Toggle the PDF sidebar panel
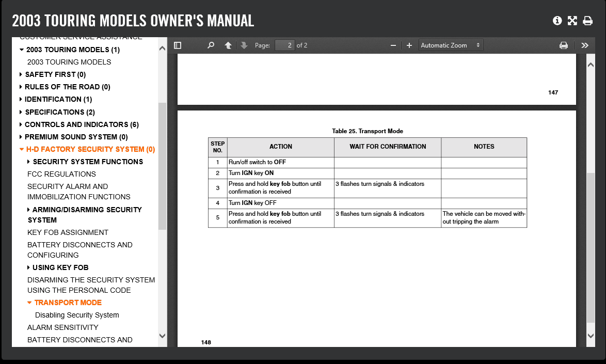This screenshot has width=606, height=364. (178, 45)
